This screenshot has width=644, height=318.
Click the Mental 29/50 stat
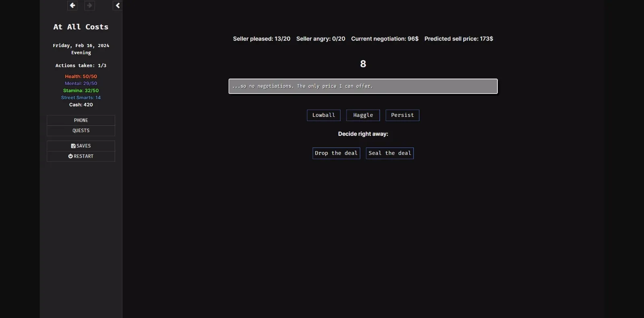coord(81,83)
